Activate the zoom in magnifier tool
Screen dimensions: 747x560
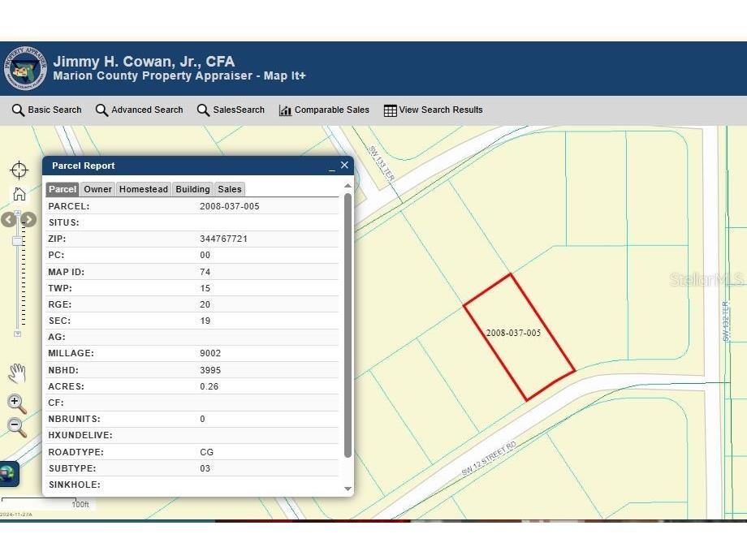pos(17,403)
